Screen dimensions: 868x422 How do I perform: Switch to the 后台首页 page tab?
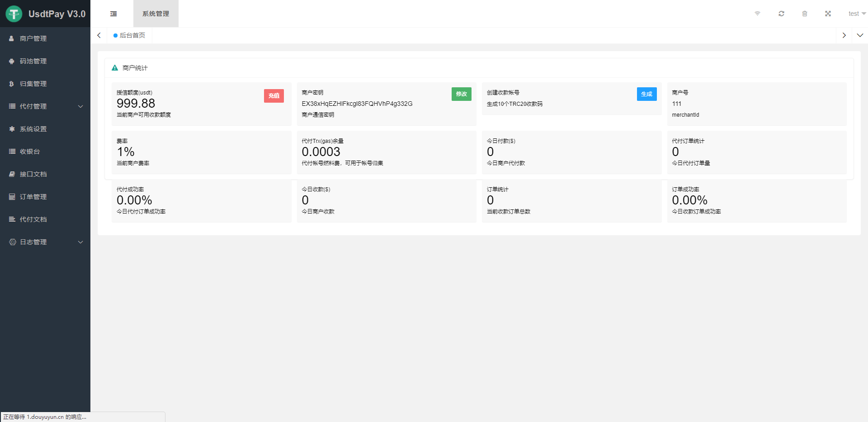point(129,35)
